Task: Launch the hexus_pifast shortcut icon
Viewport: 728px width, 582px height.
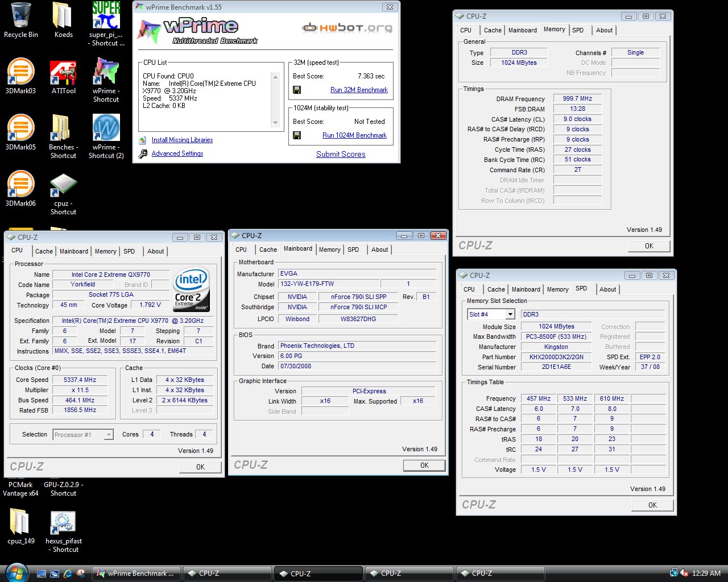Action: [x=63, y=531]
